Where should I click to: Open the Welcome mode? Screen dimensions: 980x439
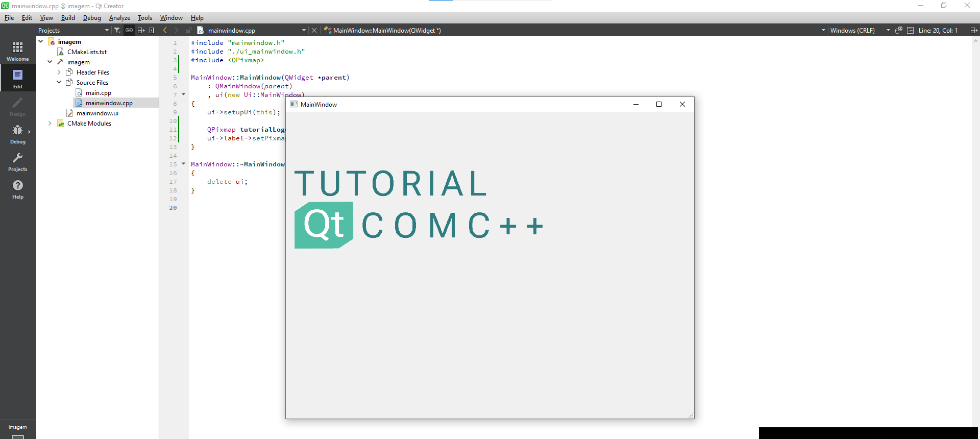tap(17, 51)
